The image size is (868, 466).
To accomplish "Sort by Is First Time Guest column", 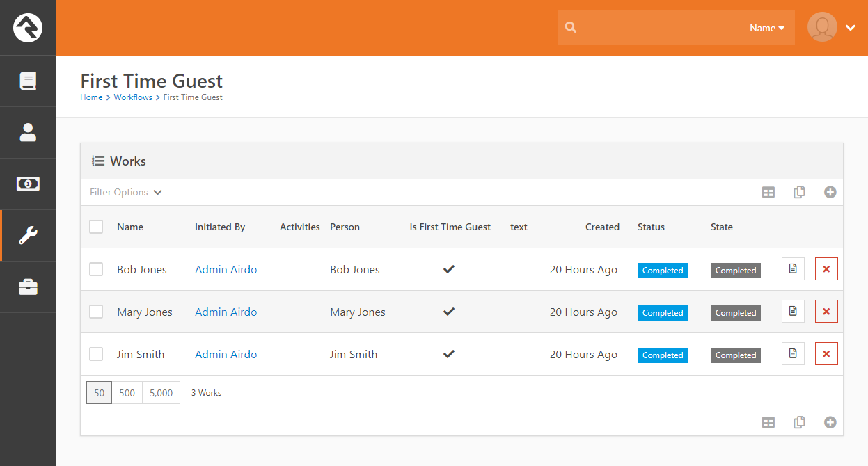I will click(450, 227).
